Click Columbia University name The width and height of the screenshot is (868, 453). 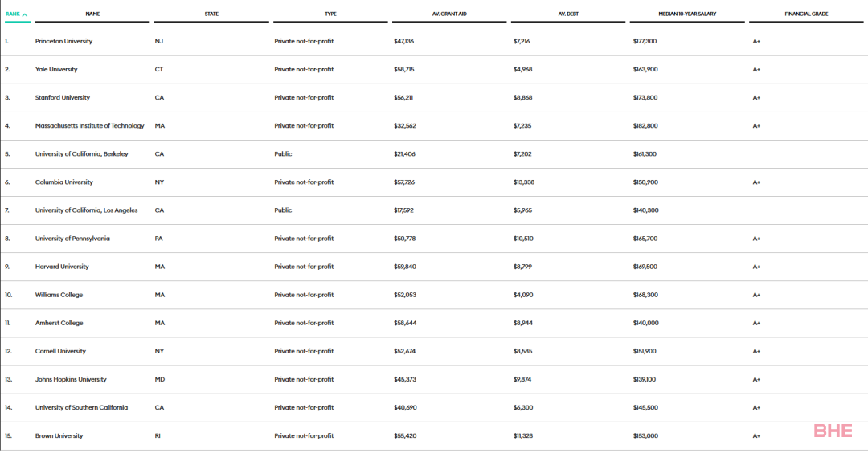[64, 182]
